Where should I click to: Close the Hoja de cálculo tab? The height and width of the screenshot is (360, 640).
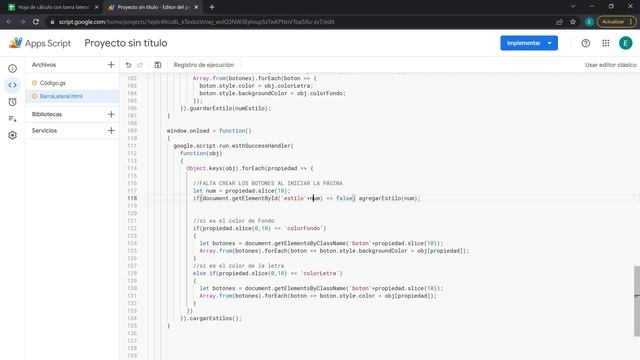(96, 7)
